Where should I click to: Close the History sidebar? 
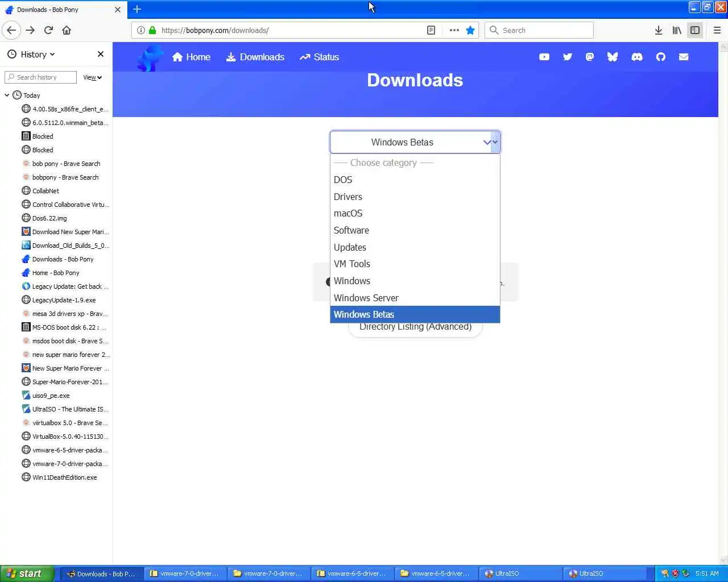point(101,54)
